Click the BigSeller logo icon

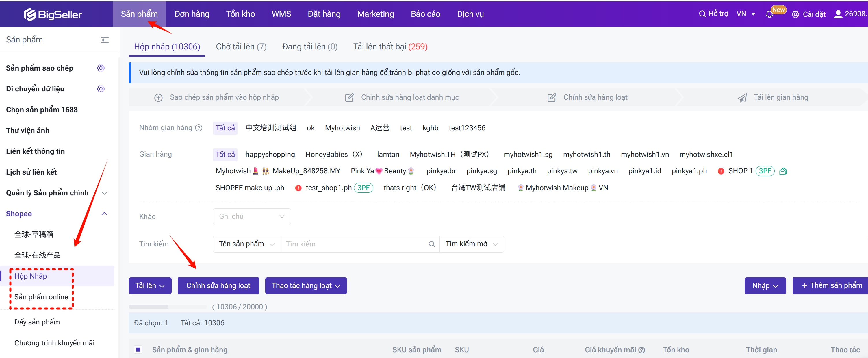click(x=30, y=14)
